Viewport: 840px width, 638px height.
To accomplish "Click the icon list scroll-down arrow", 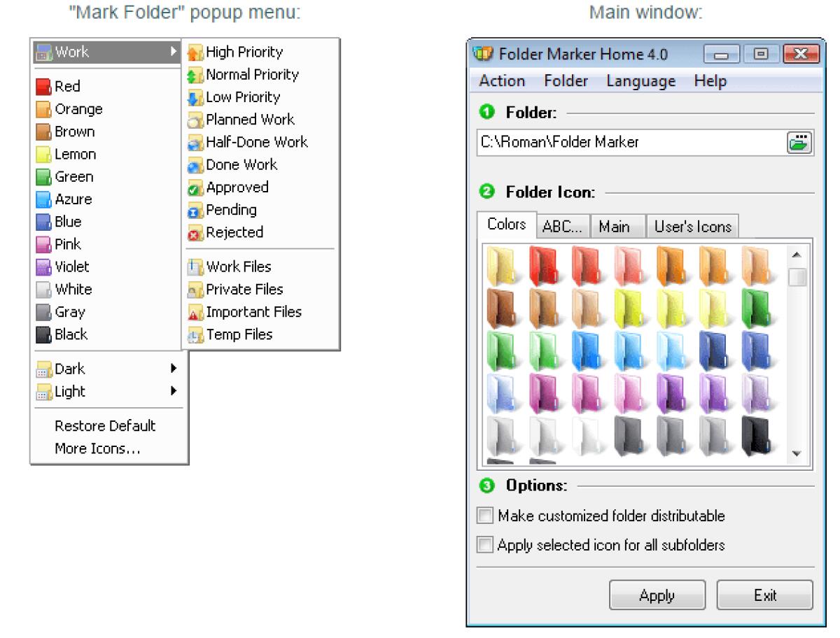I will [x=797, y=454].
